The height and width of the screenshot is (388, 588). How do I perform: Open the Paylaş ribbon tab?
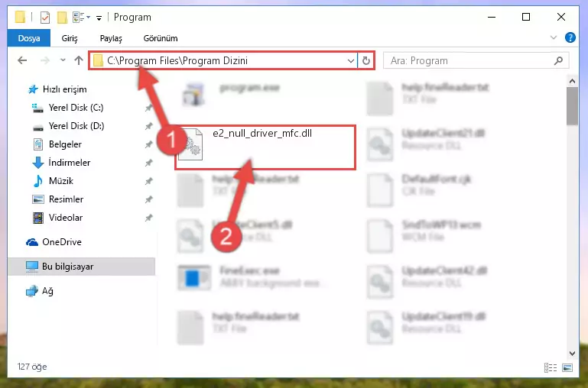(111, 38)
